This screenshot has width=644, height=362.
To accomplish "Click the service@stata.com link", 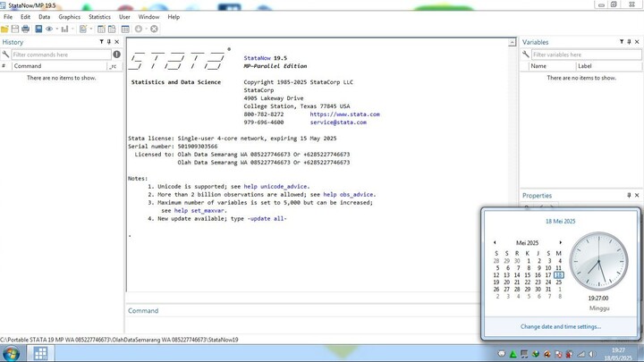I will coord(338,122).
